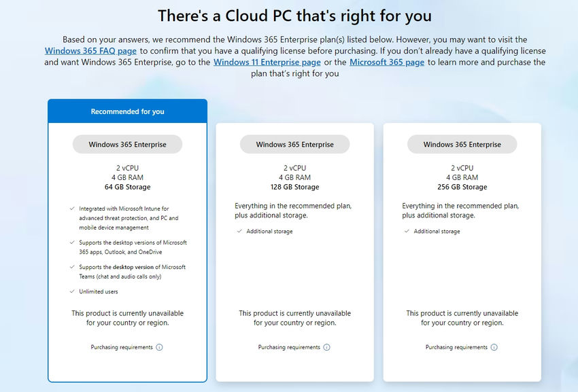Click checkmark beside Microsoft Teams desktop version feature
578x392 pixels.
point(72,267)
